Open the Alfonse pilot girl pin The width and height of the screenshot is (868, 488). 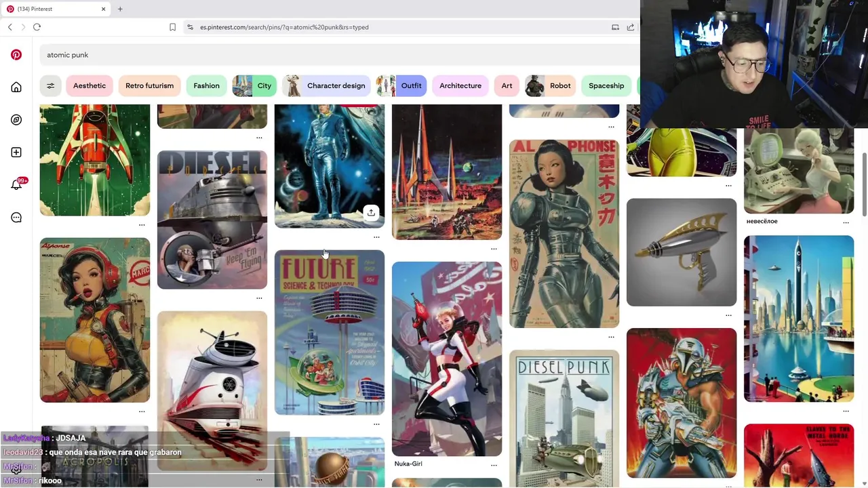pos(95,320)
